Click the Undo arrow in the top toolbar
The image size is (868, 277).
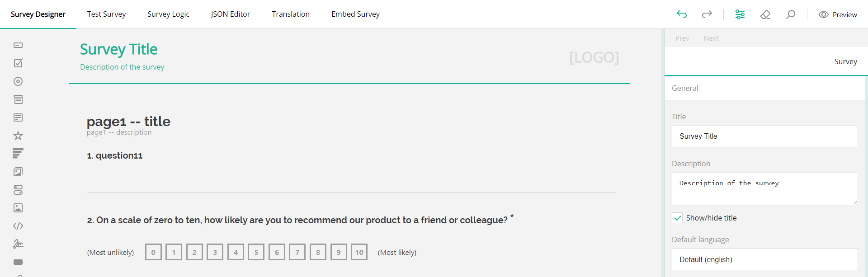point(682,14)
